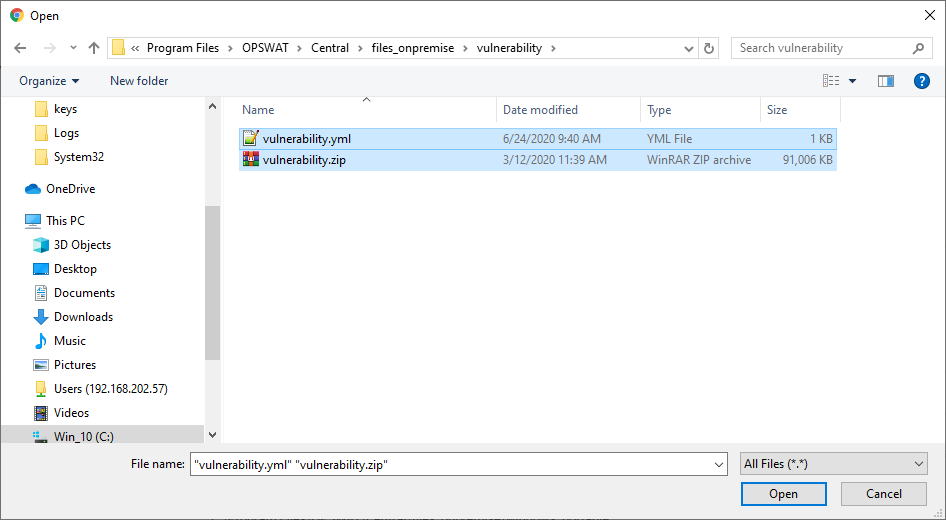Open File name history dropdown
Viewport: 946px width, 520px height.
coord(719,465)
